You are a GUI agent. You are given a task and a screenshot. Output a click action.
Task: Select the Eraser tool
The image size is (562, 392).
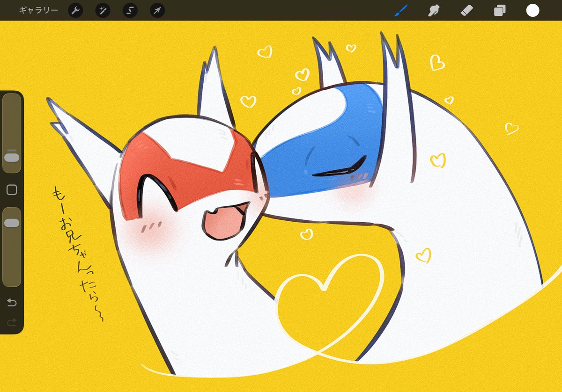coord(467,10)
